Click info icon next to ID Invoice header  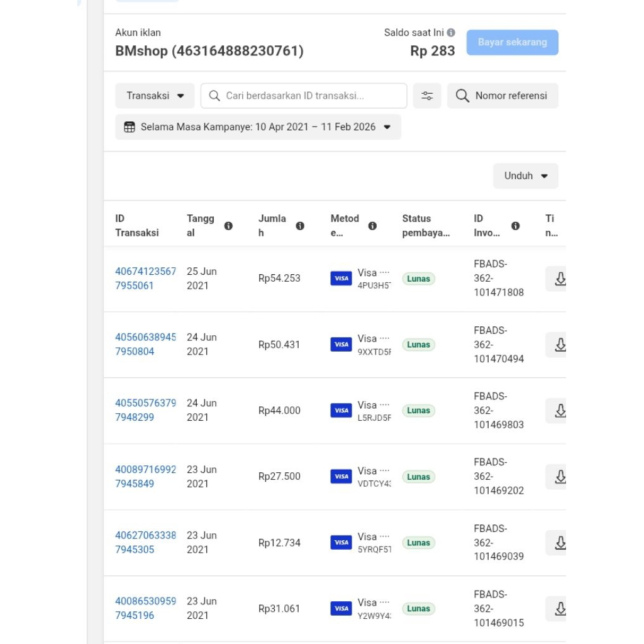click(x=516, y=226)
